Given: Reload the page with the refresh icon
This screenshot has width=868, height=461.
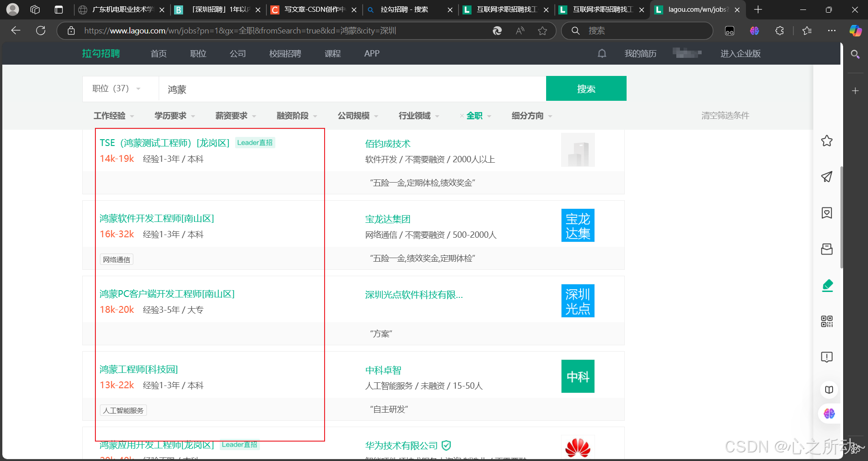Looking at the screenshot, I should pyautogui.click(x=41, y=31).
